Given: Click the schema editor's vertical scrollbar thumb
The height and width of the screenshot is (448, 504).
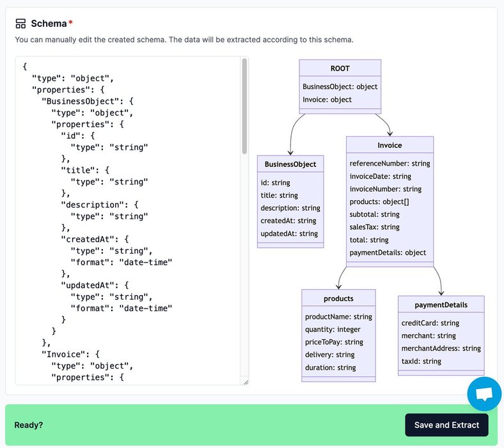Looking at the screenshot, I should click(x=244, y=106).
